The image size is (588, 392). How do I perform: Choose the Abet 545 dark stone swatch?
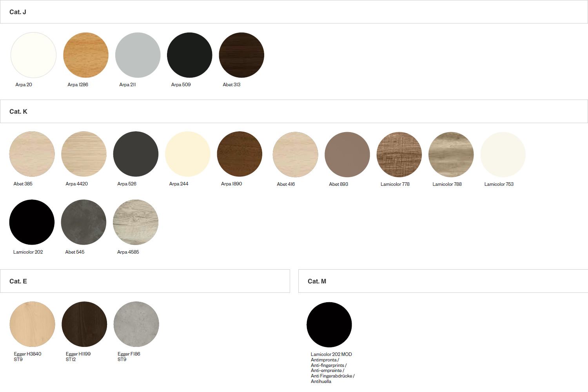(x=83, y=222)
